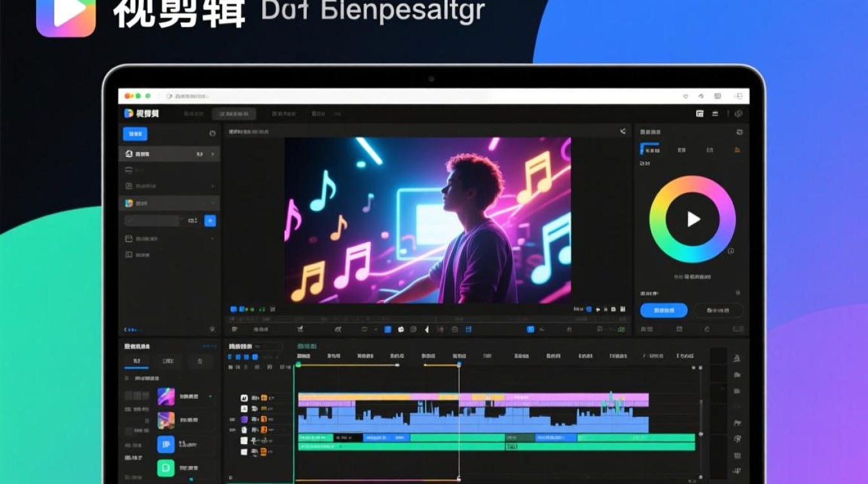Play the clip from the color wheel center
Image resolution: width=868 pixels, height=484 pixels.
692,219
